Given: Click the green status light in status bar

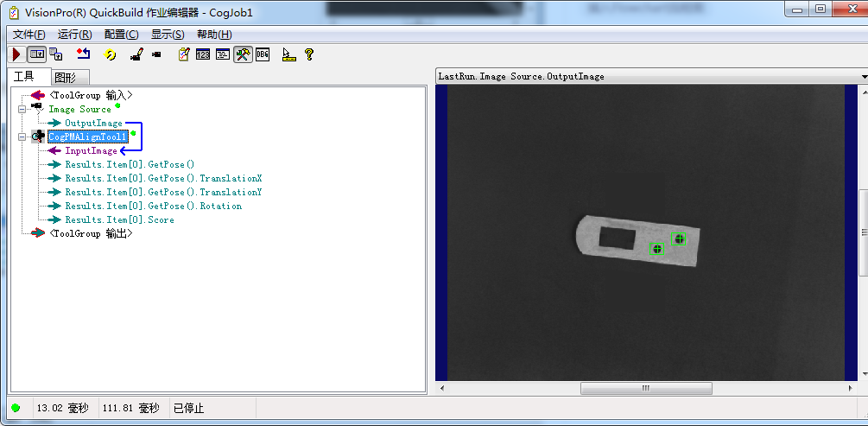Looking at the screenshot, I should (16, 408).
